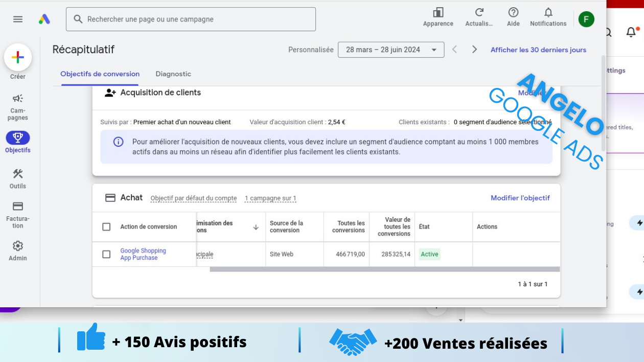
Task: Click the Google Ads logo
Action: pyautogui.click(x=44, y=19)
